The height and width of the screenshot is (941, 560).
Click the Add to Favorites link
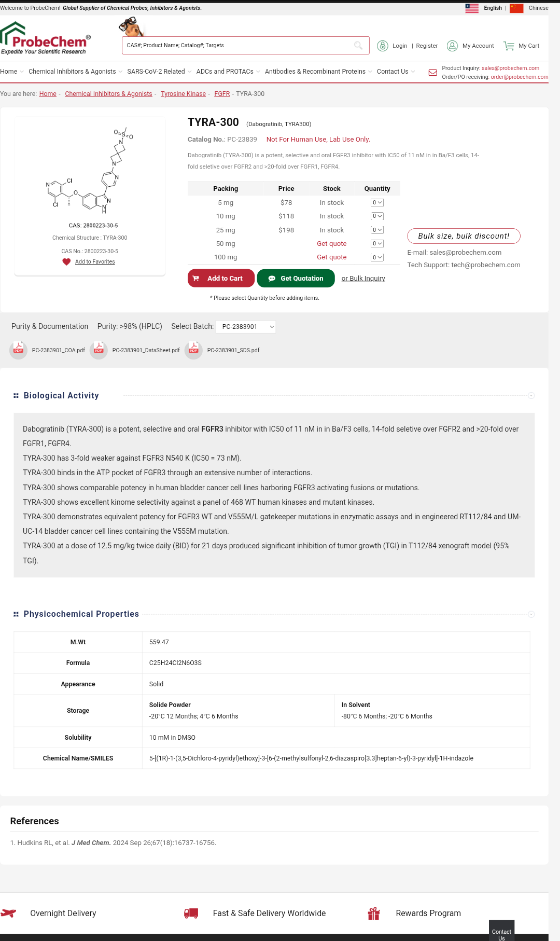[x=95, y=262]
